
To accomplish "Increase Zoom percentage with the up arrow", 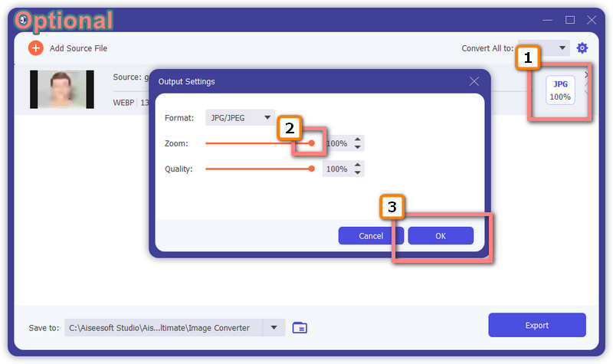I will pyautogui.click(x=358, y=139).
